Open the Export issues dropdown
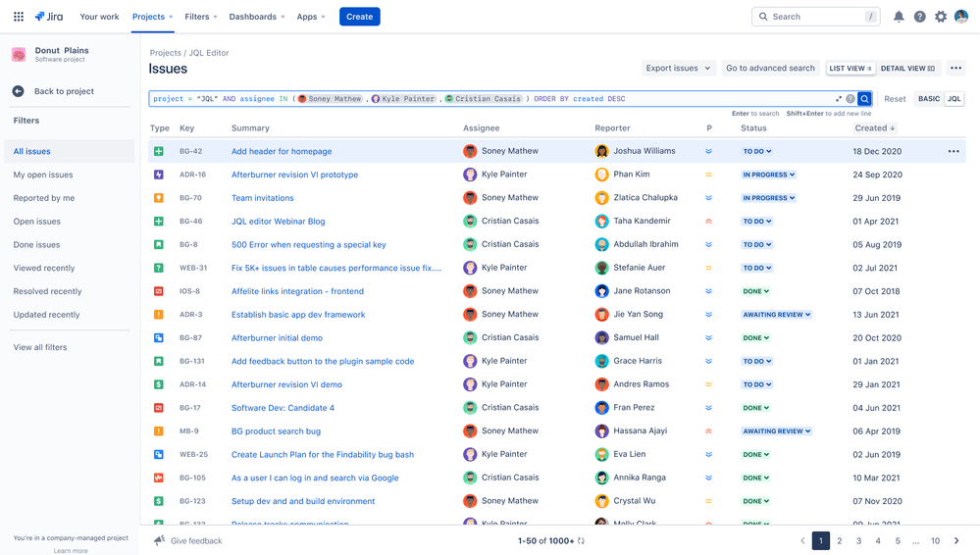 point(678,69)
